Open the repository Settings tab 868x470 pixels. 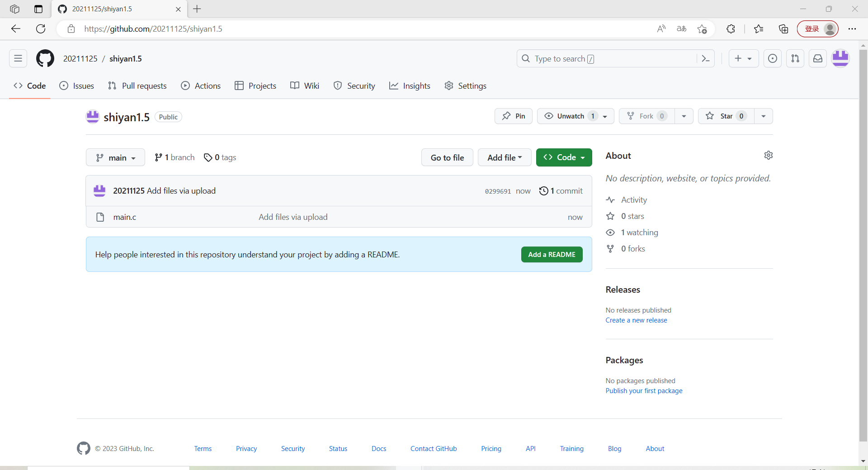[466, 85]
